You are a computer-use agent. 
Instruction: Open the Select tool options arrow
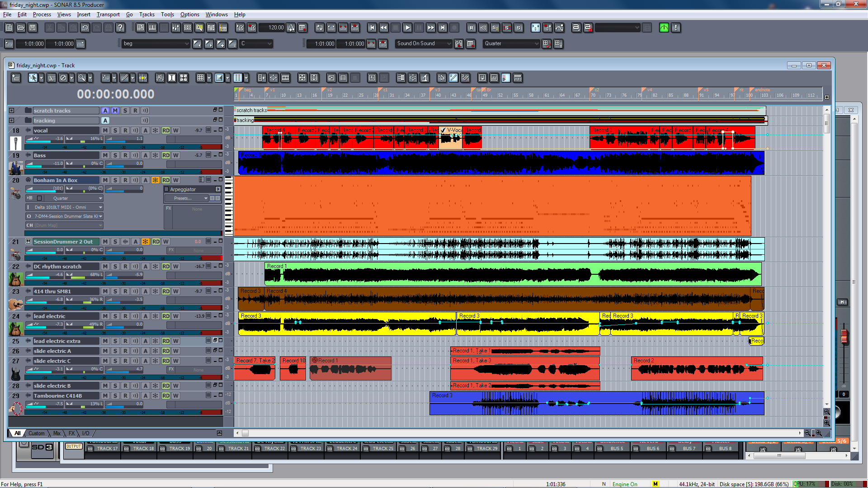(42, 78)
